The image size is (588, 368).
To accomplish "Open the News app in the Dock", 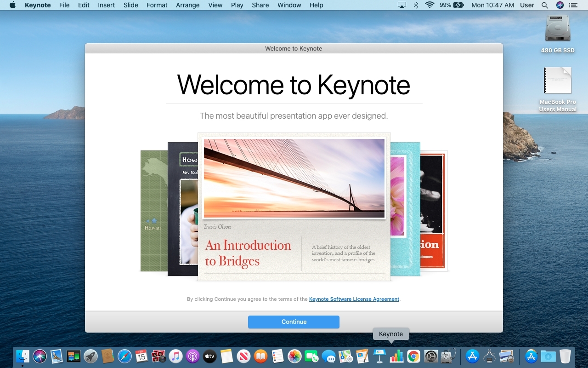I will [x=243, y=356].
